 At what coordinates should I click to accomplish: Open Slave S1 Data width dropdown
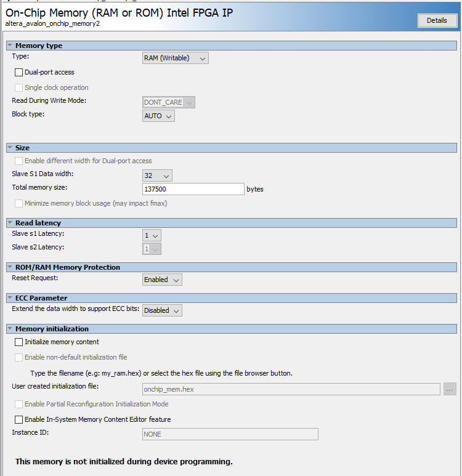(157, 175)
